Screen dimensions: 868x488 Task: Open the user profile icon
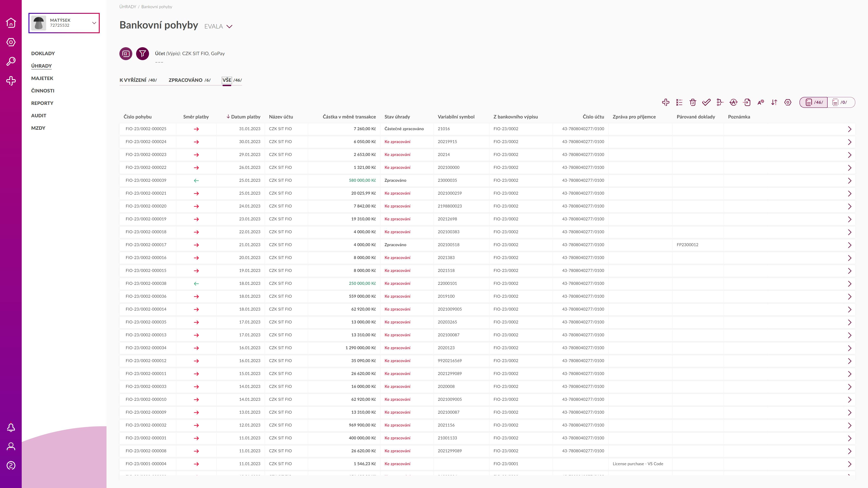(11, 447)
